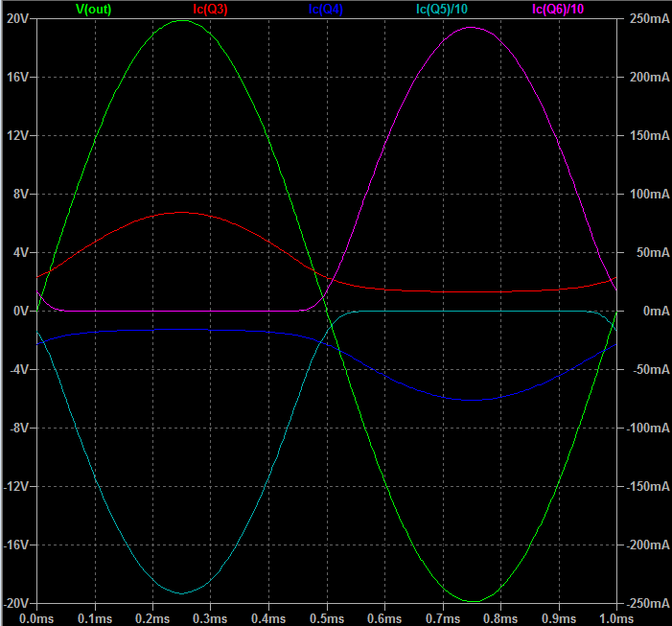Click the 50mA right axis label
Viewport: 672px width, 626px height.
point(653,252)
